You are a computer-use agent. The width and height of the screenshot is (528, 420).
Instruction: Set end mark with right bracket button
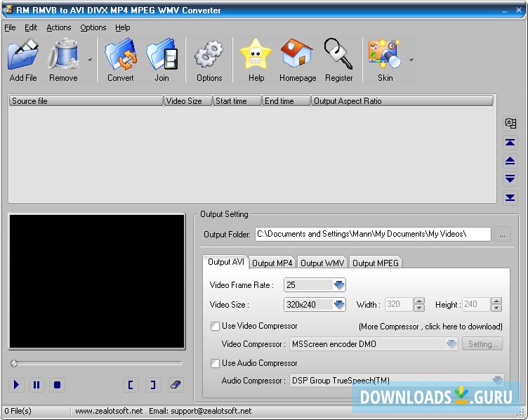coord(153,385)
